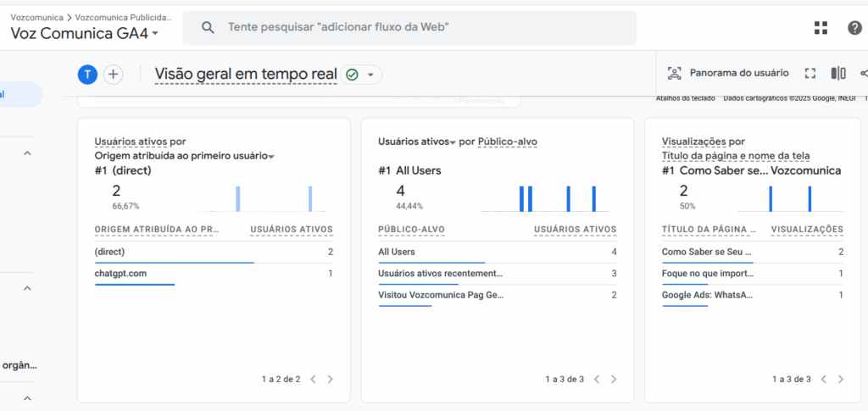Select the chatgpt.com source row

[x=214, y=274]
